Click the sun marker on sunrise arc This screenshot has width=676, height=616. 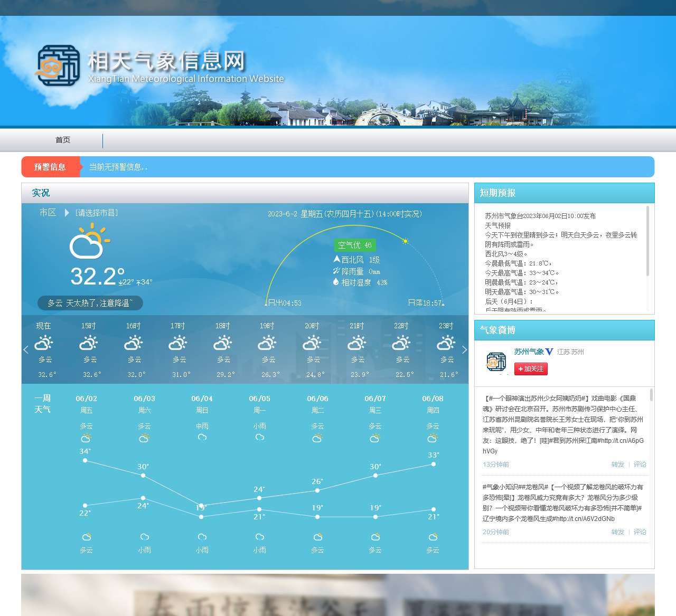[x=406, y=241]
